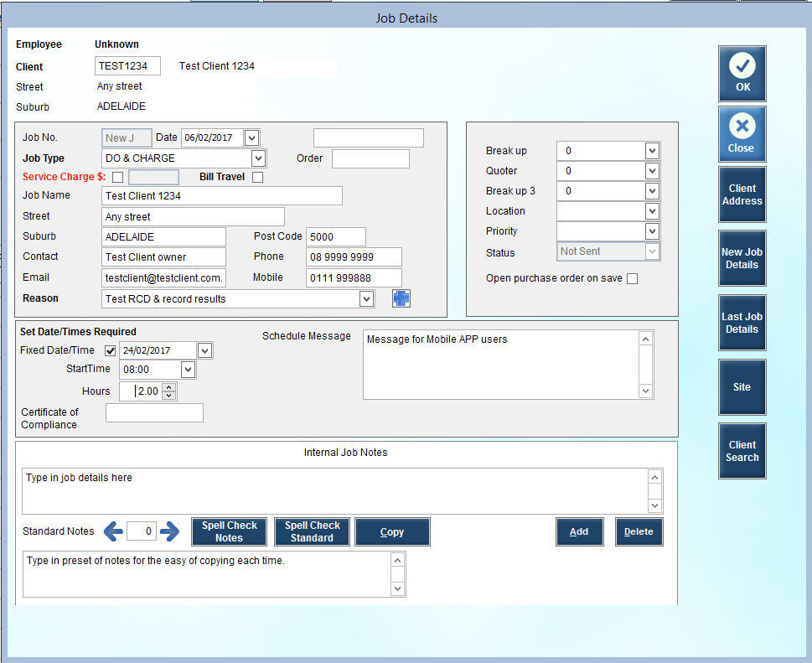812x663 pixels.
Task: Click the Phone number field
Action: coord(354,257)
